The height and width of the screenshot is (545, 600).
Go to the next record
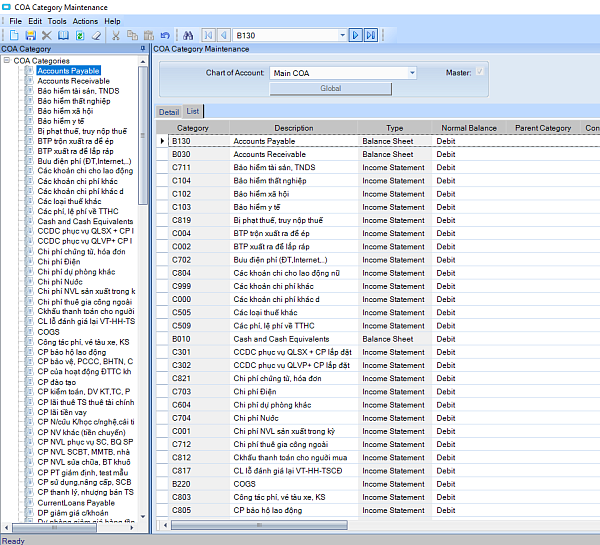coord(355,36)
